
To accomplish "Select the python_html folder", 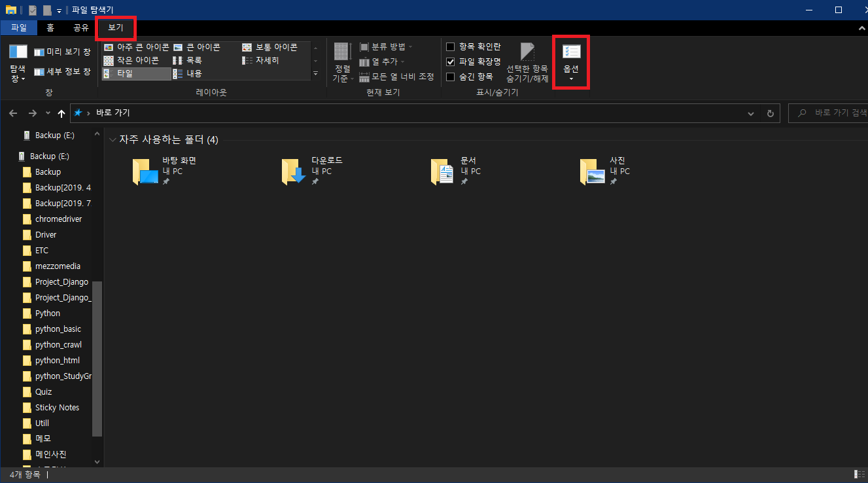I will (56, 361).
